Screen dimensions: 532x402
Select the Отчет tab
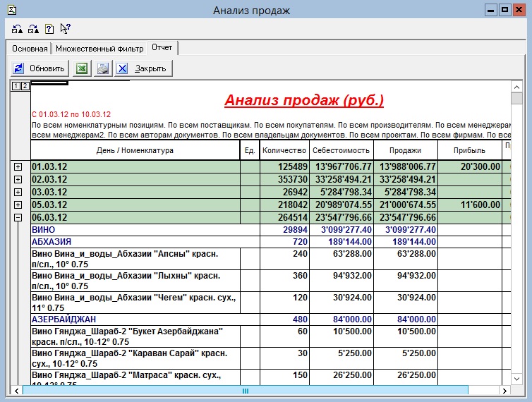coord(162,47)
